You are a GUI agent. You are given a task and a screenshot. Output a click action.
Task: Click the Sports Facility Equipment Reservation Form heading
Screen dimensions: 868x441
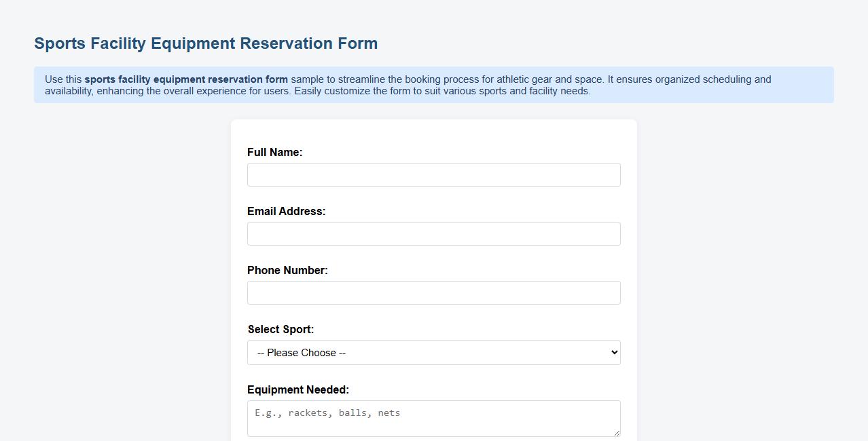pyautogui.click(x=206, y=43)
